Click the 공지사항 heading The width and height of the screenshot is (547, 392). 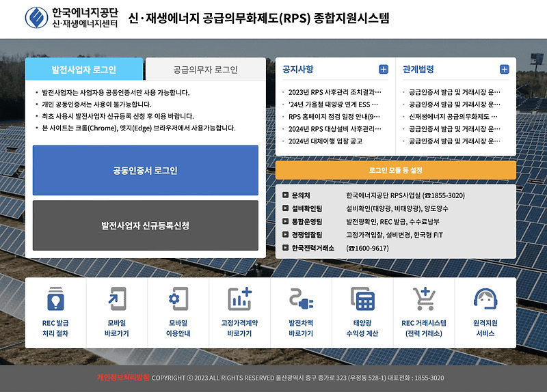(298, 70)
